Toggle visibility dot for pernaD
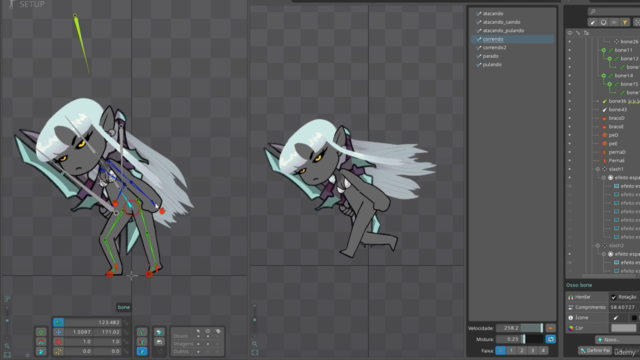The image size is (640, 360). [x=570, y=152]
